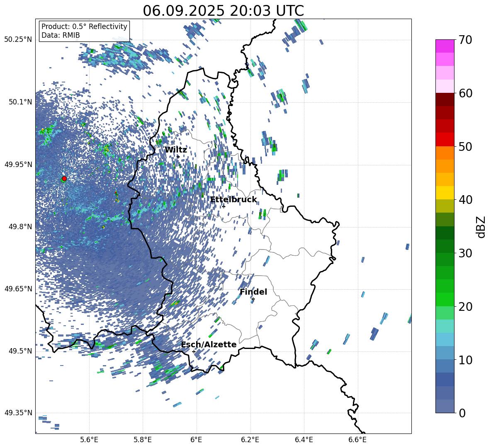Viewport: 491px width, 448px height.
Task: Click the title timestamp 06.09.2025 20:03 UTC
Action: (223, 11)
